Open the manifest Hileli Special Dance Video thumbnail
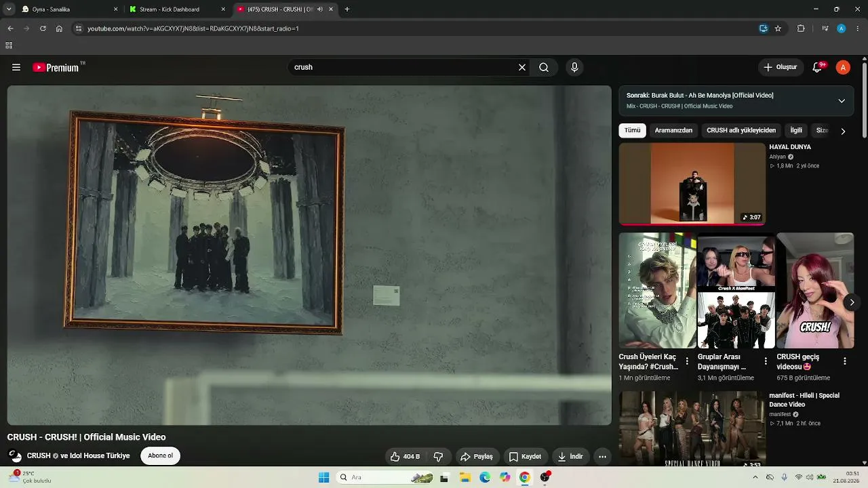868x488 pixels. click(x=692, y=428)
